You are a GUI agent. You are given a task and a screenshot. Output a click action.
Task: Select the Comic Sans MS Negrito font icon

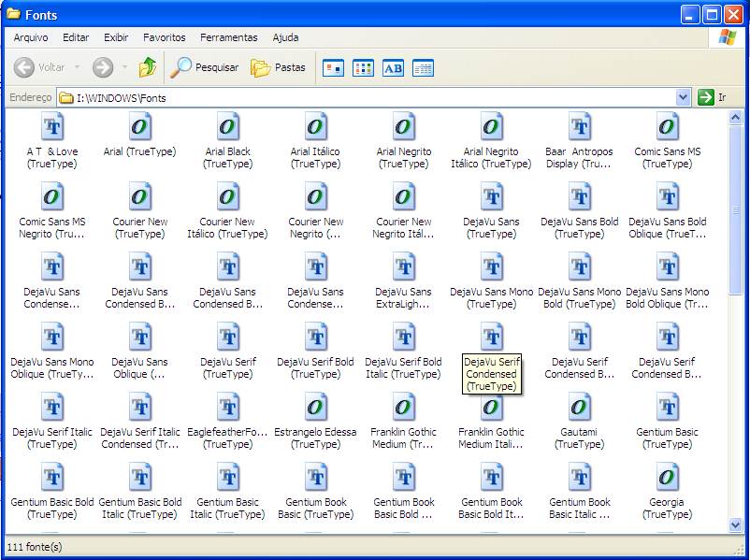pos(52,197)
